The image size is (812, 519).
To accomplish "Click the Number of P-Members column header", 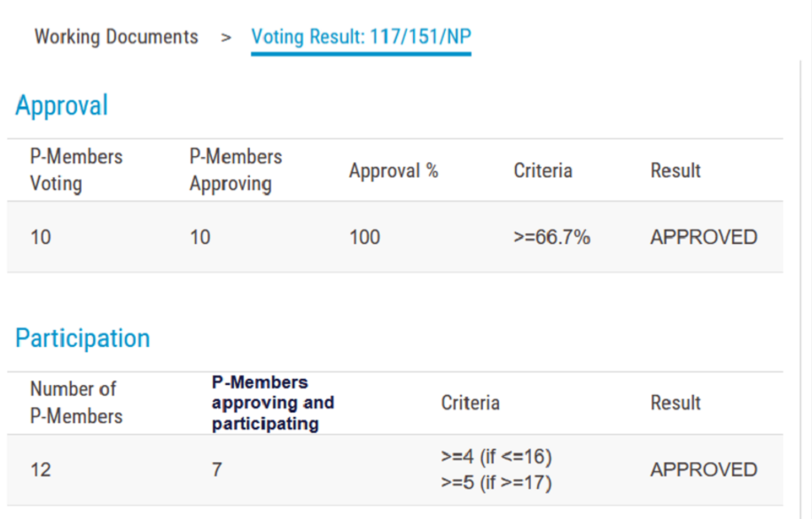I will point(76,403).
